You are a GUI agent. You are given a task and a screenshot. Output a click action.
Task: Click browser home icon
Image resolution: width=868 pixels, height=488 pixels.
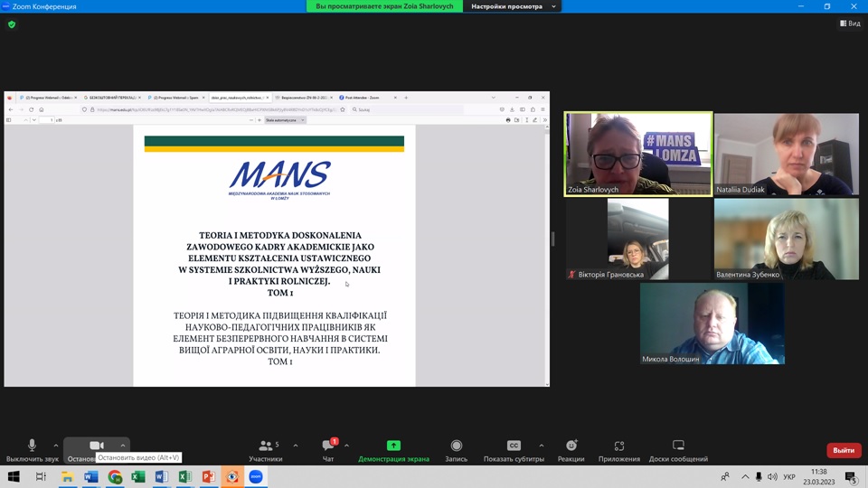(42, 109)
